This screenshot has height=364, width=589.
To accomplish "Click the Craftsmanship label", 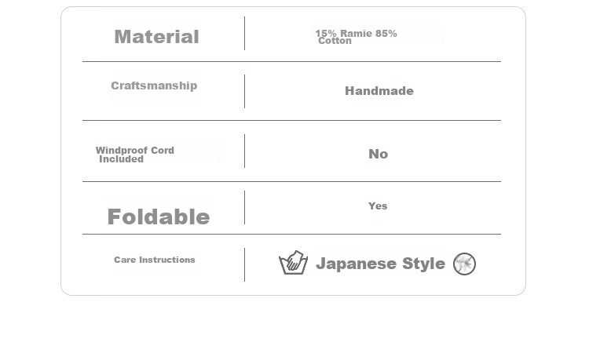I will 154,86.
